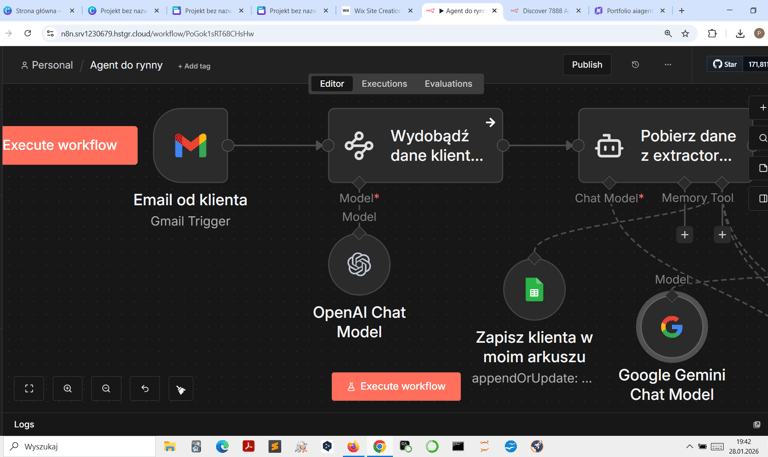Click the Gmail trigger output connector dot
Viewport: 768px width, 457px height.
click(228, 145)
